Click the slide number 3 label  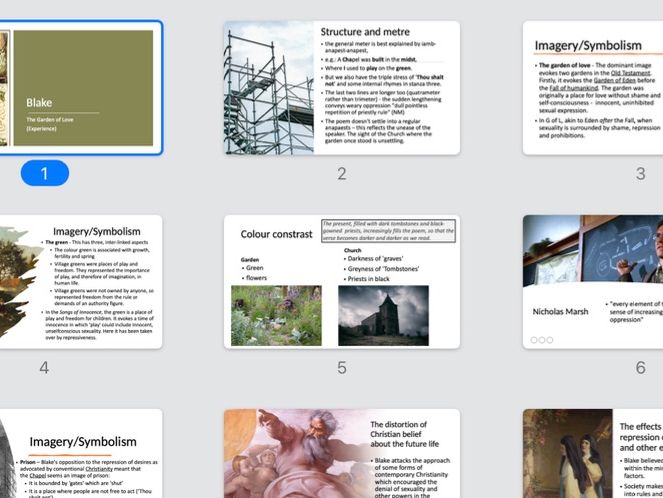click(641, 174)
